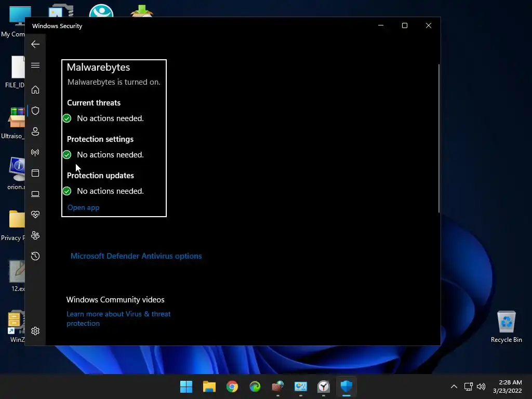Screen dimensions: 532x399
Task: Click the Protection settings heading
Action: 100,139
